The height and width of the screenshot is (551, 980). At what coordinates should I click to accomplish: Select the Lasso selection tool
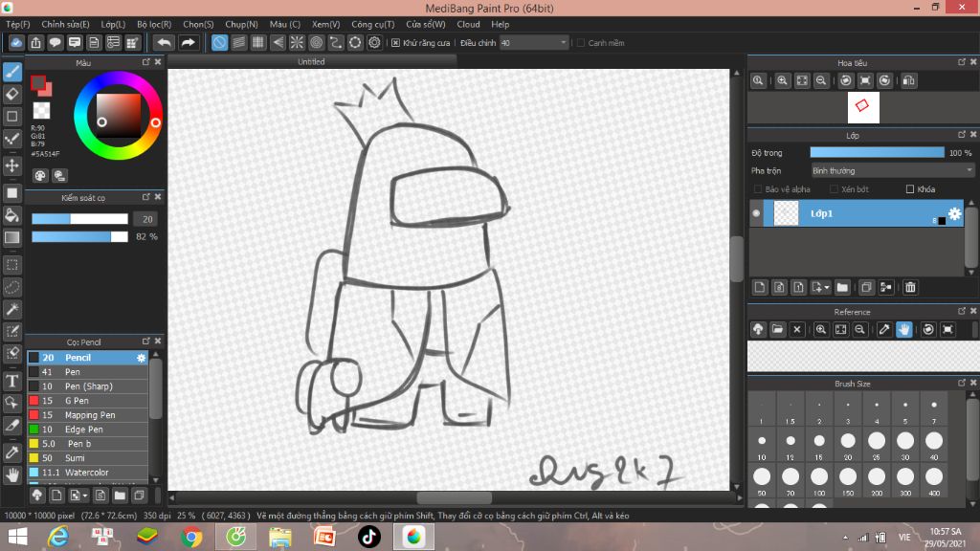point(11,287)
